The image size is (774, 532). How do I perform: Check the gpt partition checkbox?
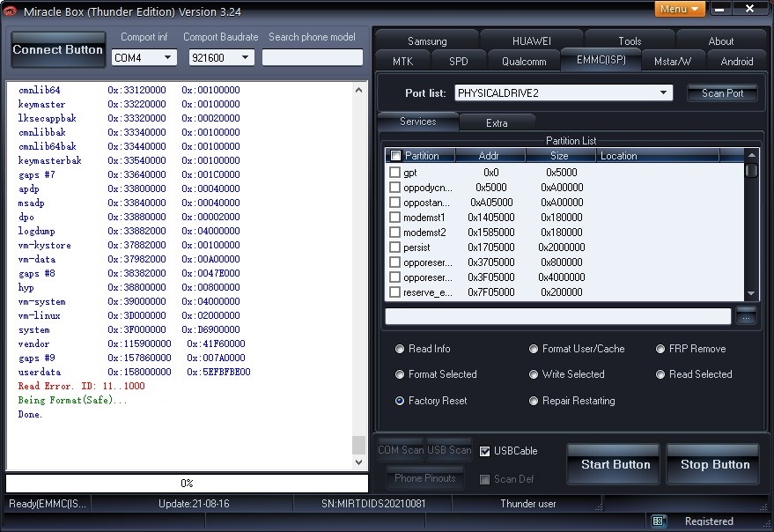click(394, 172)
